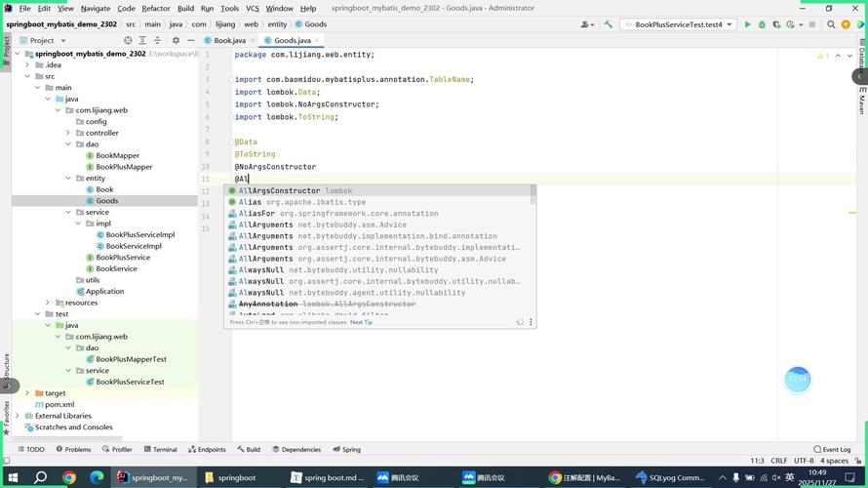Open Project panel settings gear
The width and height of the screenshot is (868, 488).
176,41
